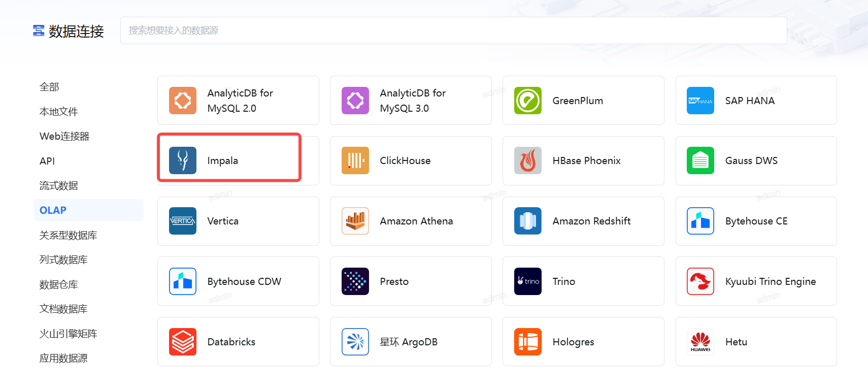Click the 数据连接 header logo icon
This screenshot has width=868, height=388.
pos(39,31)
